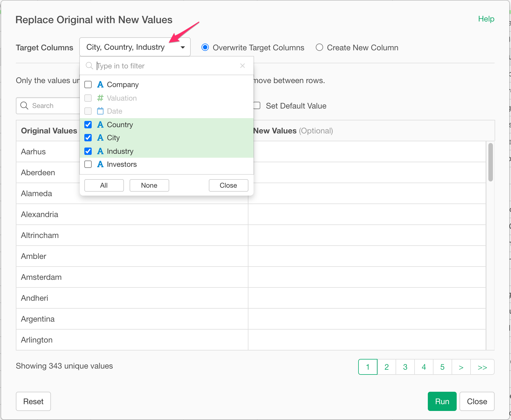
Task: Uncheck the City column checkbox
Action: pos(88,138)
